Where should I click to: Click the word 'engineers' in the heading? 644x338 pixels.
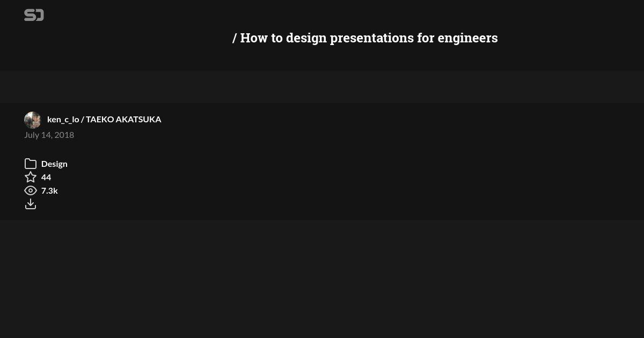(467, 38)
